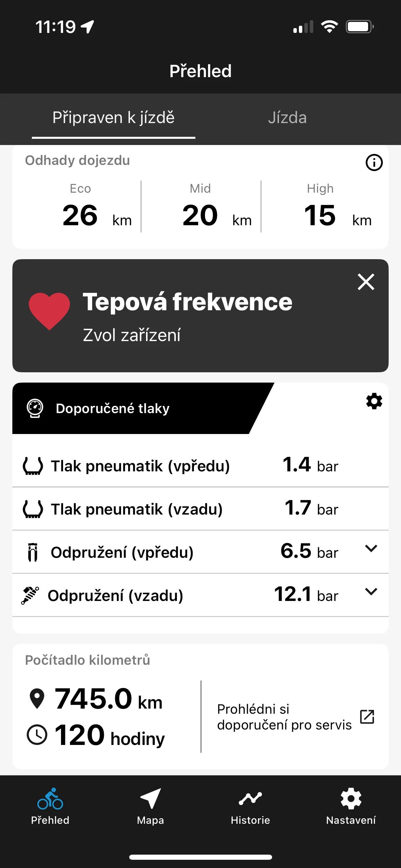The image size is (401, 868).
Task: Open recommended pressures settings gear
Action: 374,401
